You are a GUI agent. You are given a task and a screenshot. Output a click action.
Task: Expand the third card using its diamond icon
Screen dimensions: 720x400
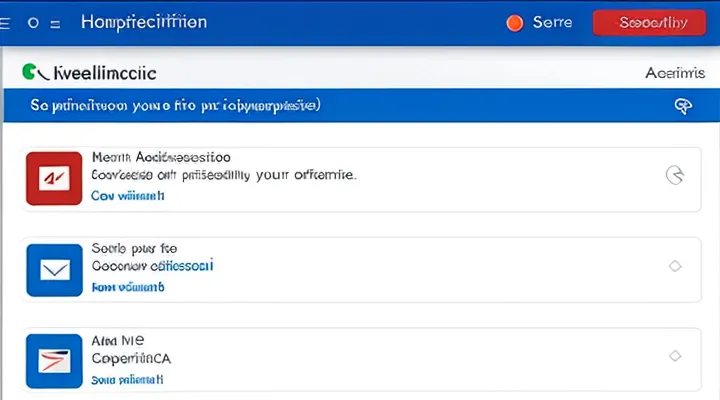[674, 356]
